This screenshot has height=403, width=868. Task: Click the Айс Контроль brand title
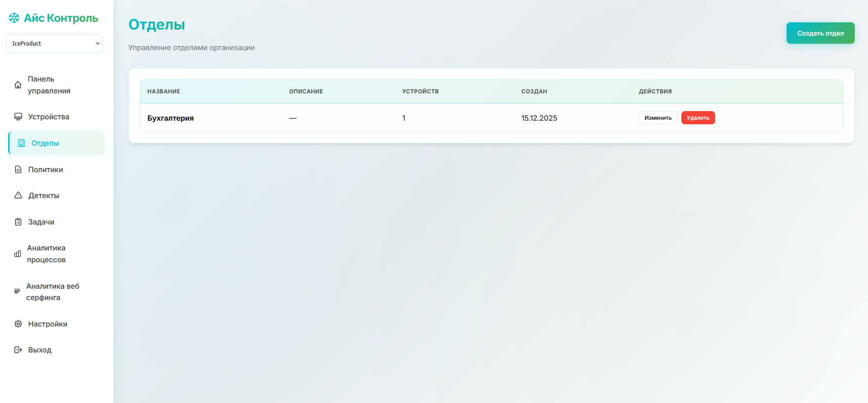pos(61,18)
